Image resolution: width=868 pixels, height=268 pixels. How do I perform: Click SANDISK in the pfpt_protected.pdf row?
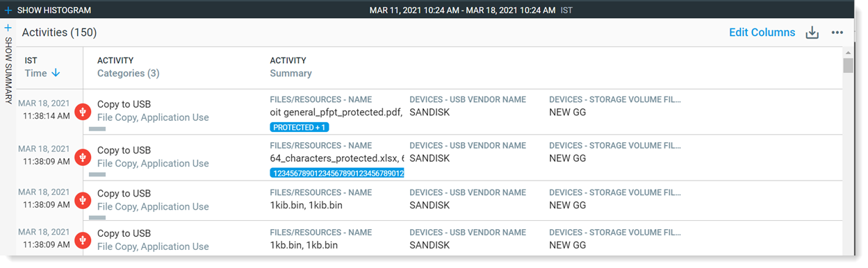(x=429, y=112)
